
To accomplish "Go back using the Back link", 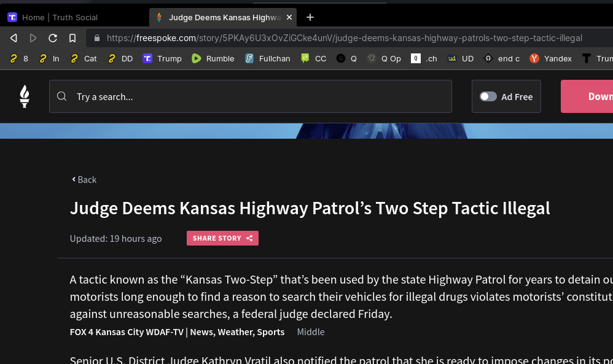I will click(x=84, y=180).
